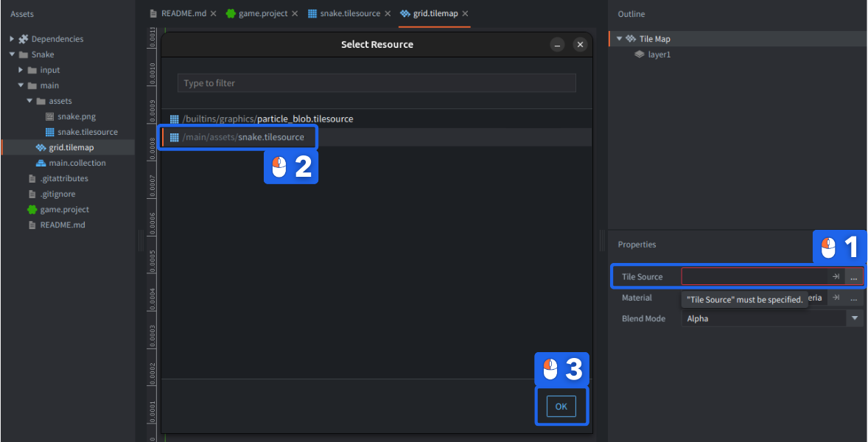The height and width of the screenshot is (442, 868).
Task: Expand the Dependencies tree node
Action: pos(12,39)
